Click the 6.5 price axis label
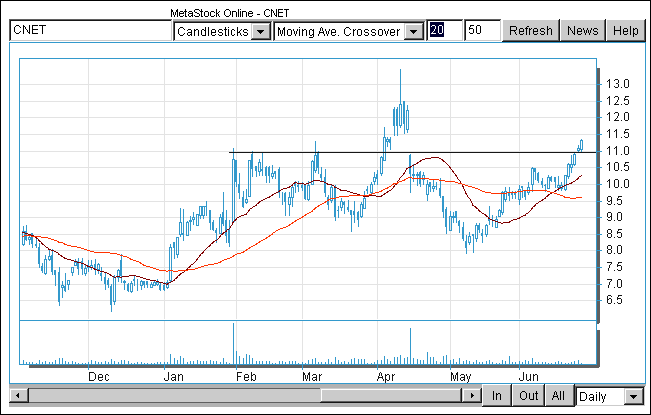 point(614,300)
